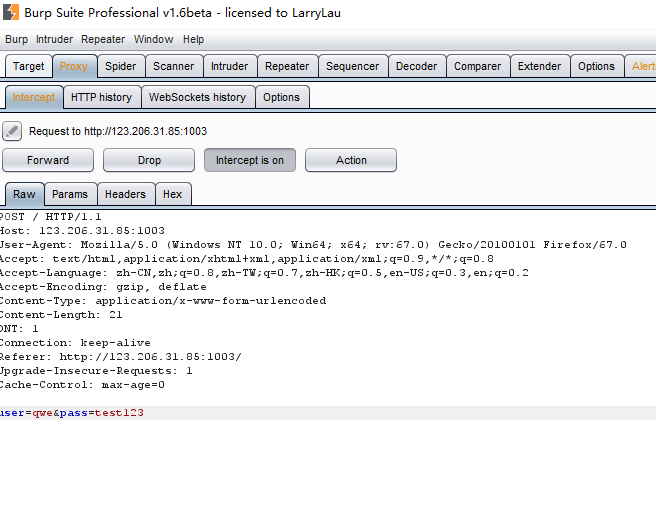Viewport: 656px width, 515px height.
Task: Go to the Intruder tool tab
Action: tap(229, 66)
